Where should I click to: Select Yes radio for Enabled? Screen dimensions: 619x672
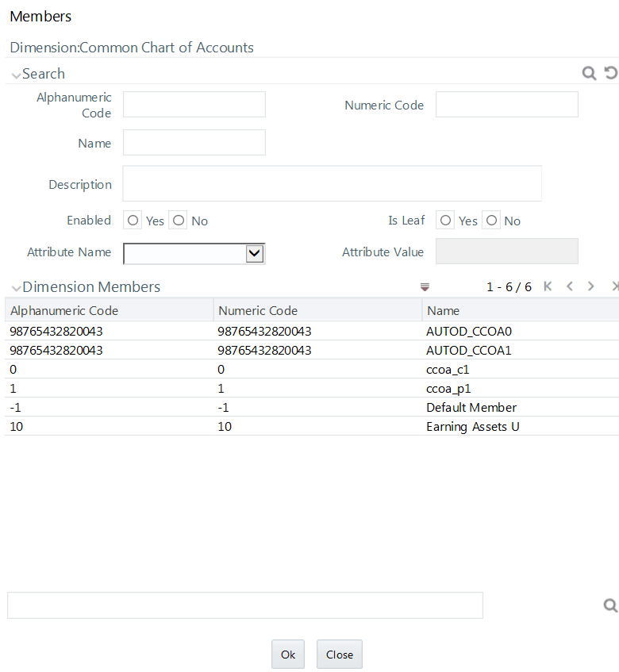pos(133,221)
